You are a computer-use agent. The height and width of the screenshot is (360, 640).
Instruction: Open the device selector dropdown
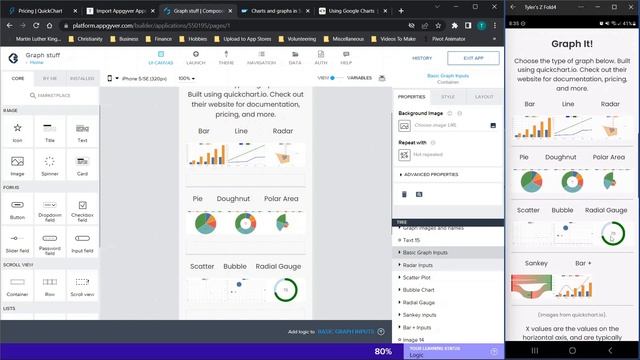(113, 78)
